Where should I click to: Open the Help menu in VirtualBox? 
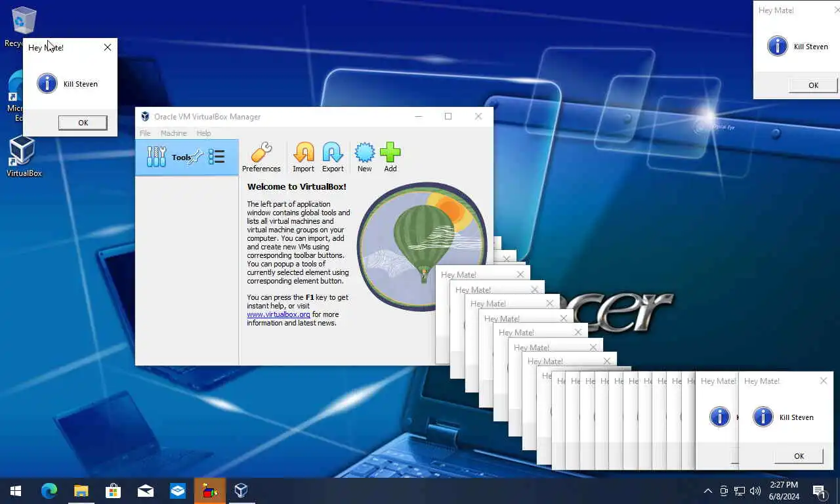tap(204, 133)
